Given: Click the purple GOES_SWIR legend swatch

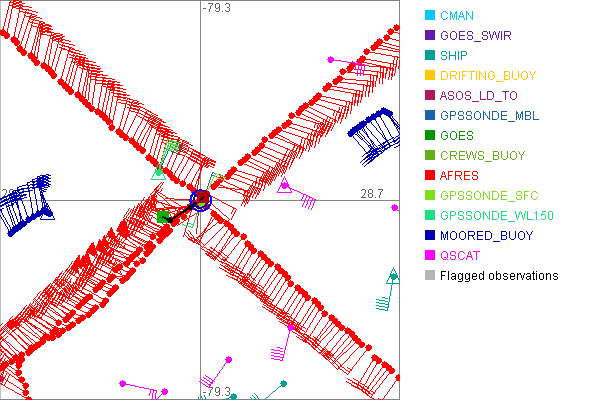Looking at the screenshot, I should pyautogui.click(x=430, y=36).
